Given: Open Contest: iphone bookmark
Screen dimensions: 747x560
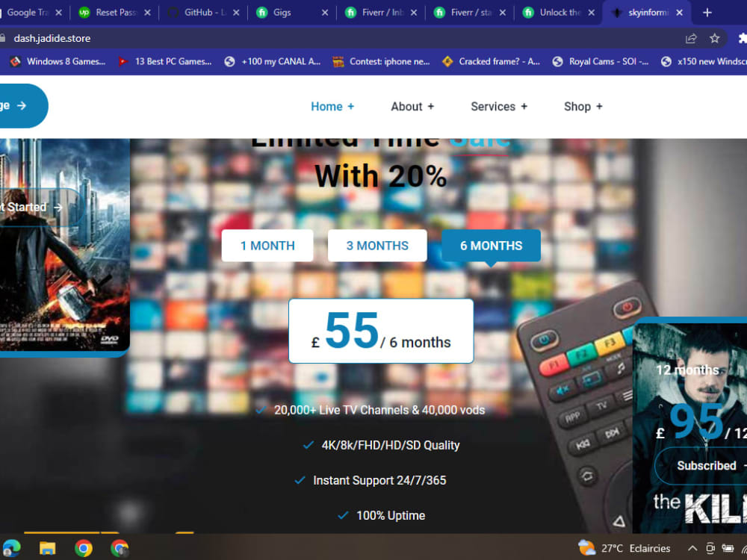Looking at the screenshot, I should 381,61.
